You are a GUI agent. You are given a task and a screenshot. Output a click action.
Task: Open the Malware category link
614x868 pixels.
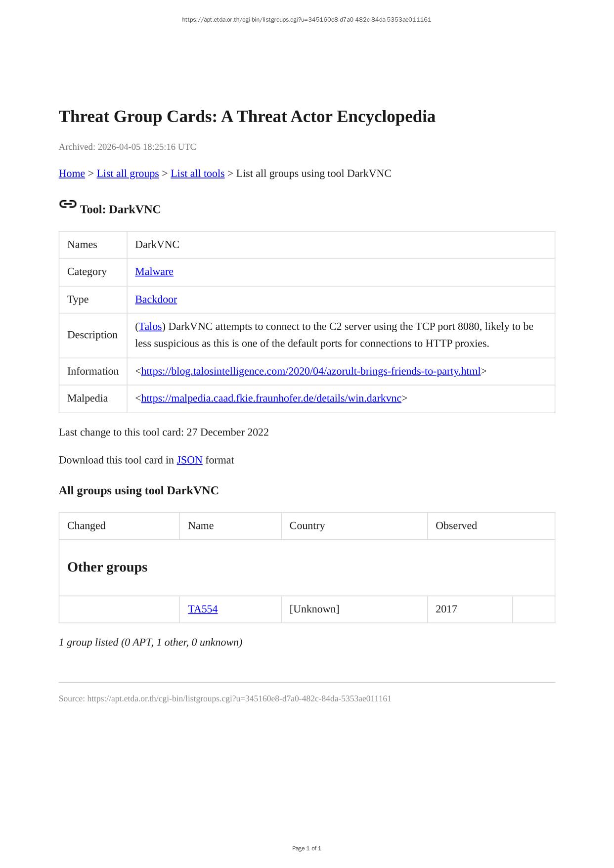(x=154, y=271)
